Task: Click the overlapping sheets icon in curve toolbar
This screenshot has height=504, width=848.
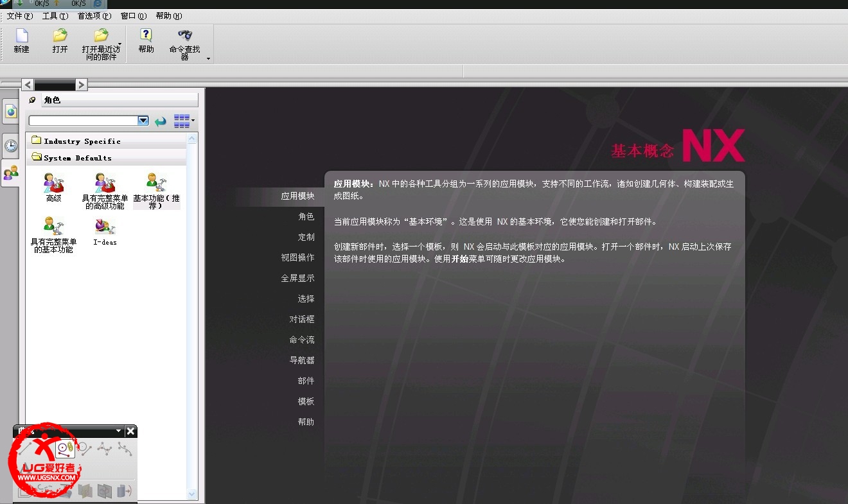Action: [105, 491]
